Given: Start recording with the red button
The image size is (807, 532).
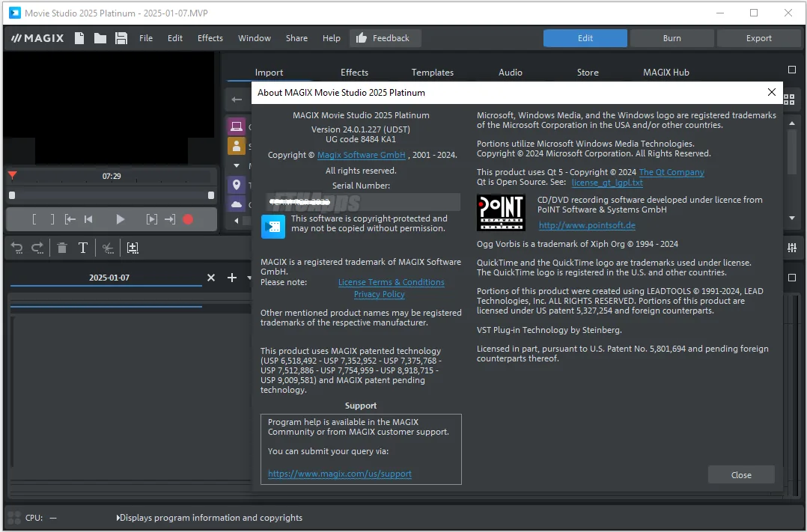Looking at the screenshot, I should (x=188, y=220).
